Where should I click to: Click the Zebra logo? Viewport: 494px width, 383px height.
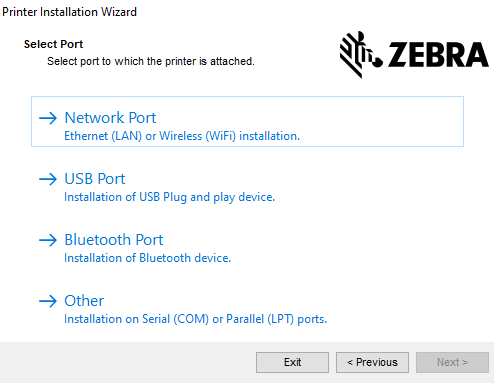coord(414,55)
